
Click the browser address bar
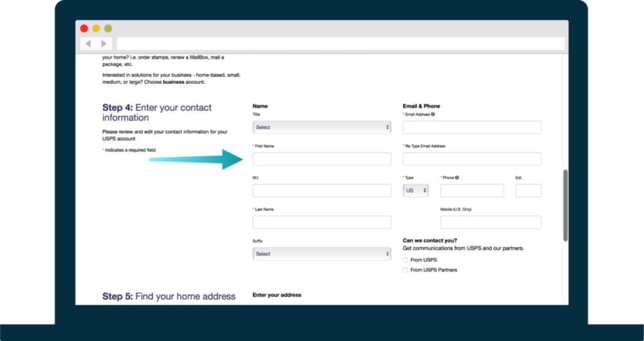click(341, 44)
